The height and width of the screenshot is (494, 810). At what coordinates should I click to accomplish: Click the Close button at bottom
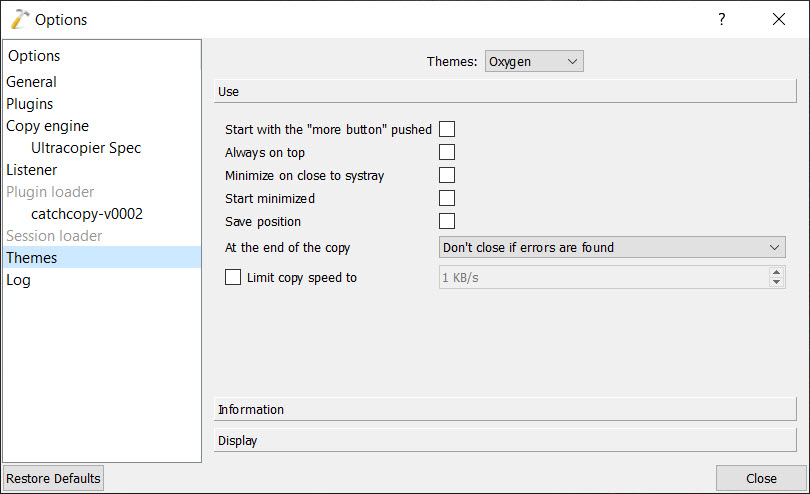(x=761, y=478)
